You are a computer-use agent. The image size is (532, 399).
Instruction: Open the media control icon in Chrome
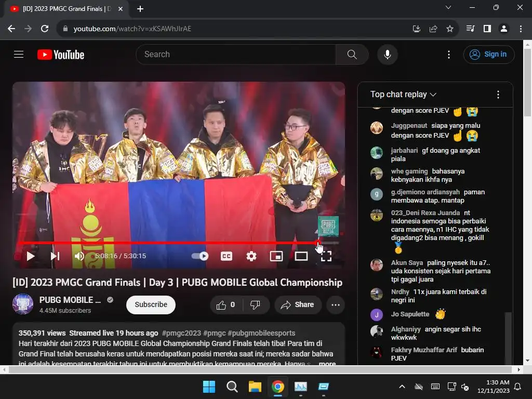click(x=470, y=29)
